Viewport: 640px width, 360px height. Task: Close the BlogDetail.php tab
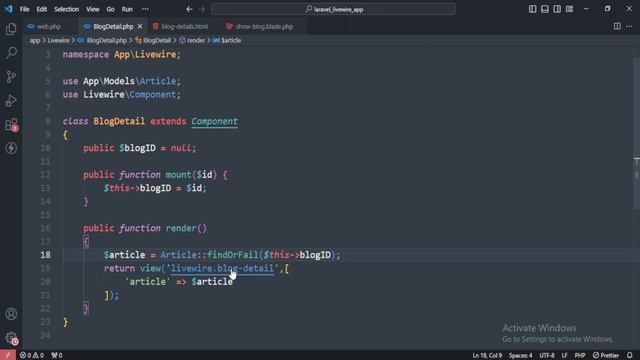(x=140, y=26)
